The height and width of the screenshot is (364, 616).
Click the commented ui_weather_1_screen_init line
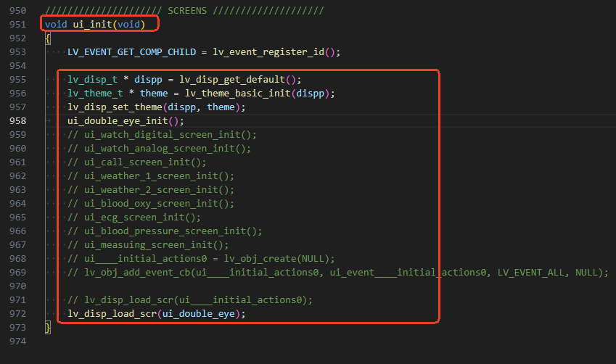point(151,176)
